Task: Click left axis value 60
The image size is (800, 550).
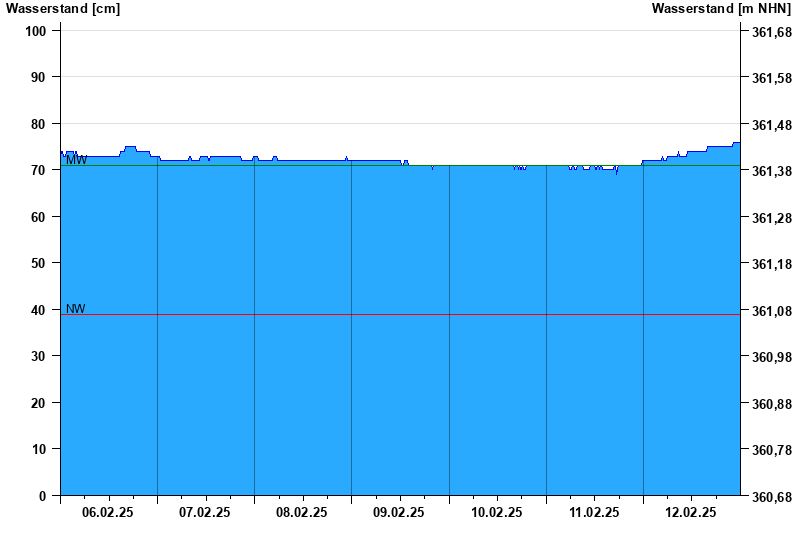Action: click(x=38, y=217)
